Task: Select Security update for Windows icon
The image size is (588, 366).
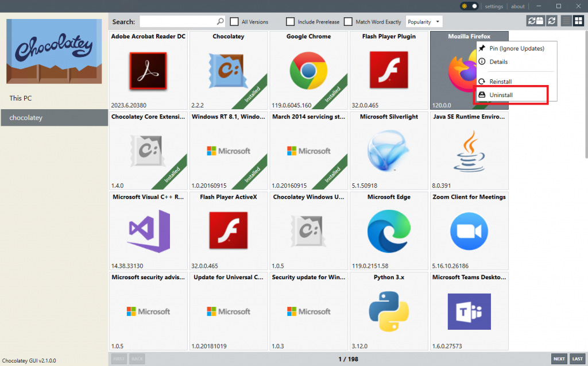Action: 308,311
